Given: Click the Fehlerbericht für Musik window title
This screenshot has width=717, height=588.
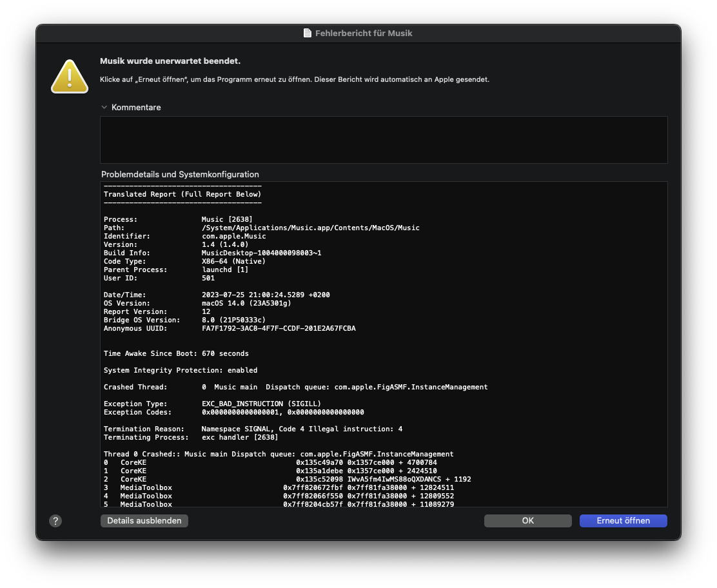Looking at the screenshot, I should click(x=364, y=34).
